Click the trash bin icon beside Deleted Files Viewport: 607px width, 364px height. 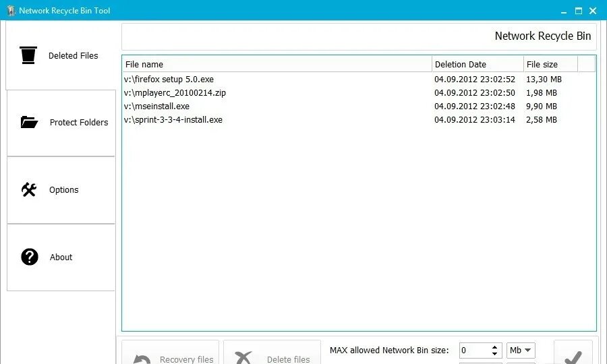(x=28, y=55)
